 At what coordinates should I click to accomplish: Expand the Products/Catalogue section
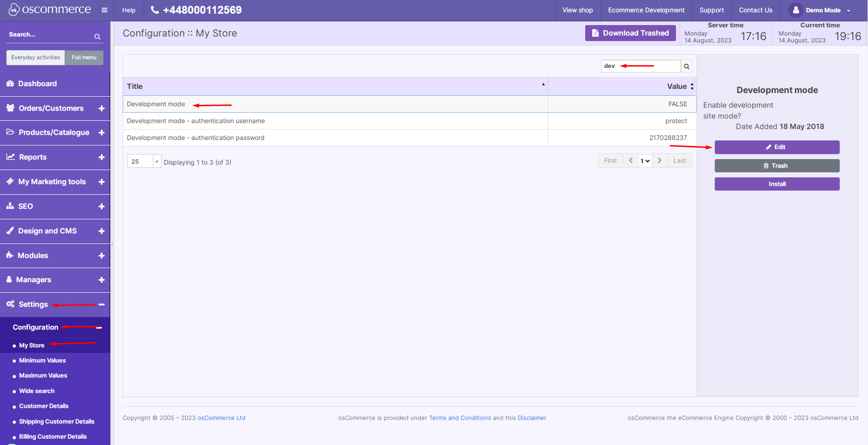point(102,133)
